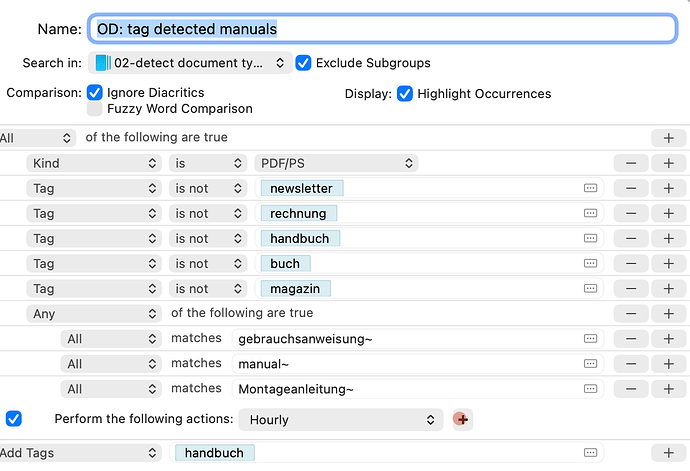Add condition with top-level plus button
Screen dimensions: 690x471
668,138
